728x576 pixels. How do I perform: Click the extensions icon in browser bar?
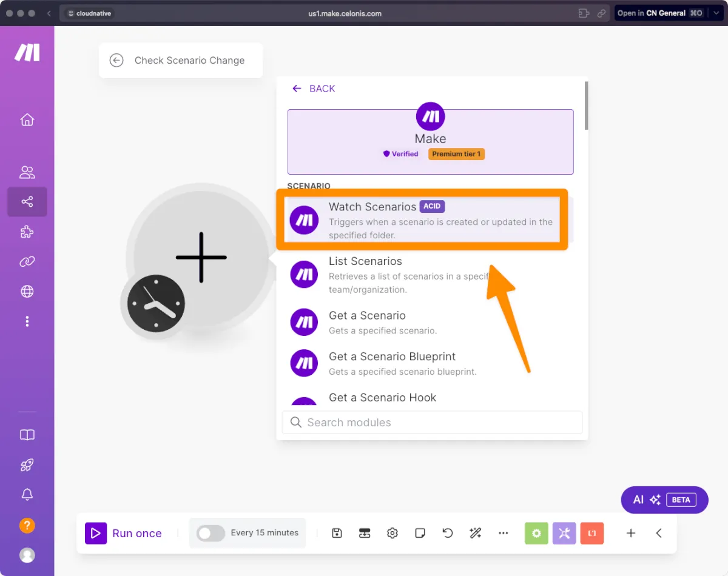click(x=584, y=13)
